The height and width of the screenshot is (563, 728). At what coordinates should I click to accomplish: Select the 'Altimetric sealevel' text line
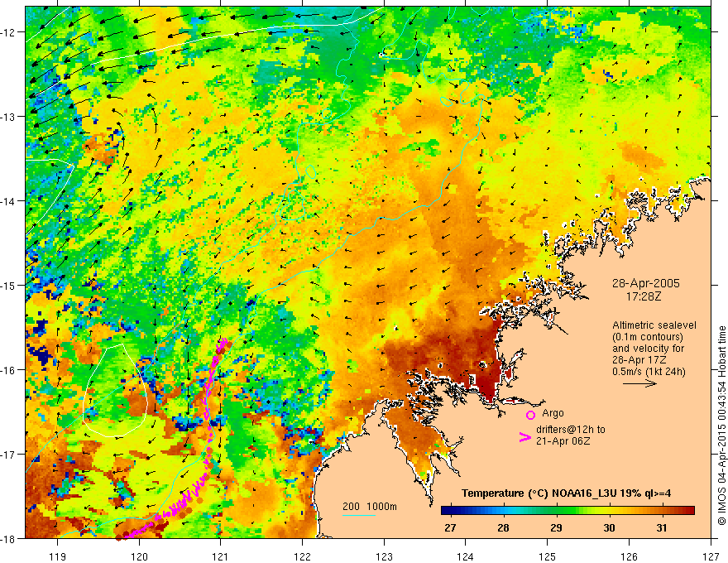[654, 325]
